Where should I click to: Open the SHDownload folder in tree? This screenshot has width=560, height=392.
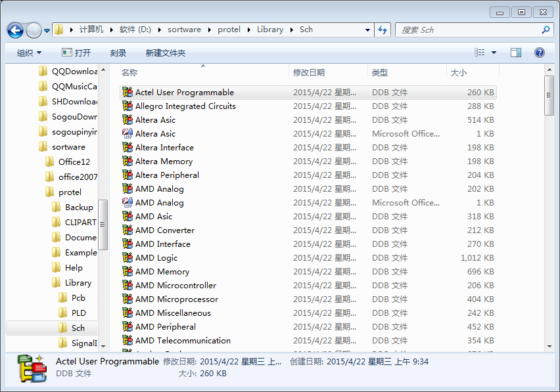[x=68, y=102]
